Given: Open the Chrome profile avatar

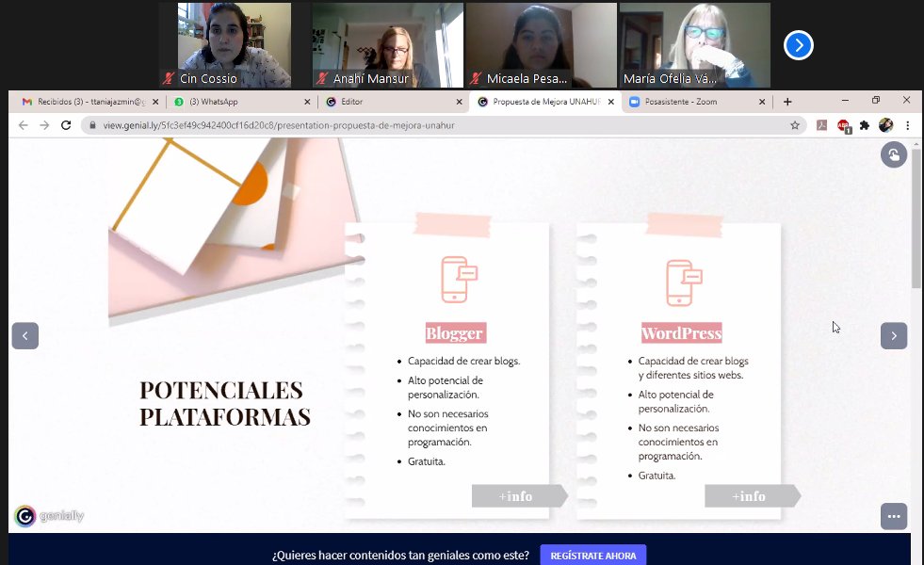Looking at the screenshot, I should pyautogui.click(x=885, y=125).
